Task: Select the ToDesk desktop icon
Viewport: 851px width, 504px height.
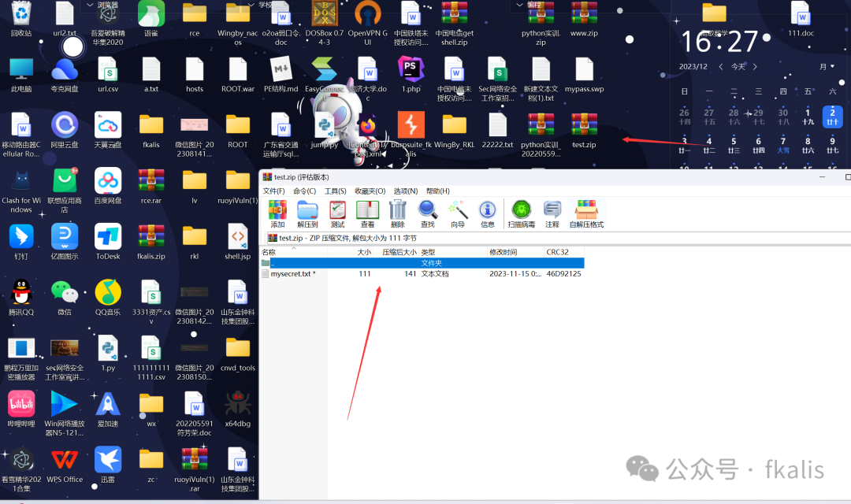Action: [x=107, y=242]
